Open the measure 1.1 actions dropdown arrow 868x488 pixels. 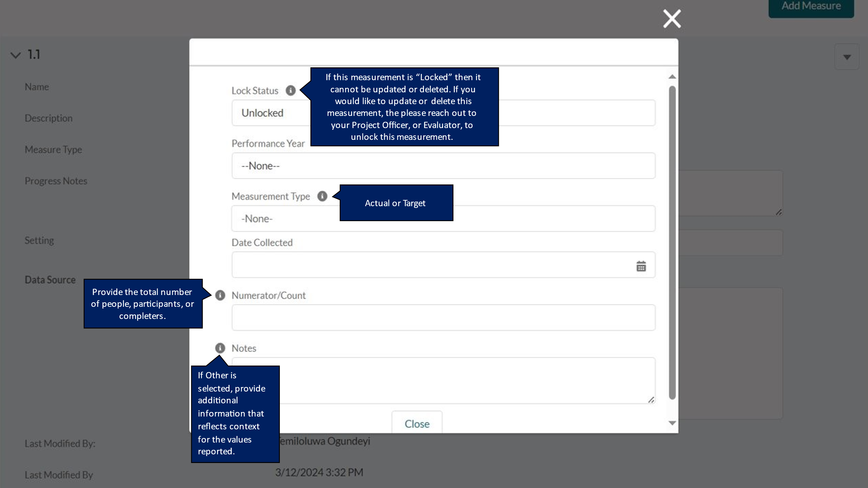click(x=847, y=57)
